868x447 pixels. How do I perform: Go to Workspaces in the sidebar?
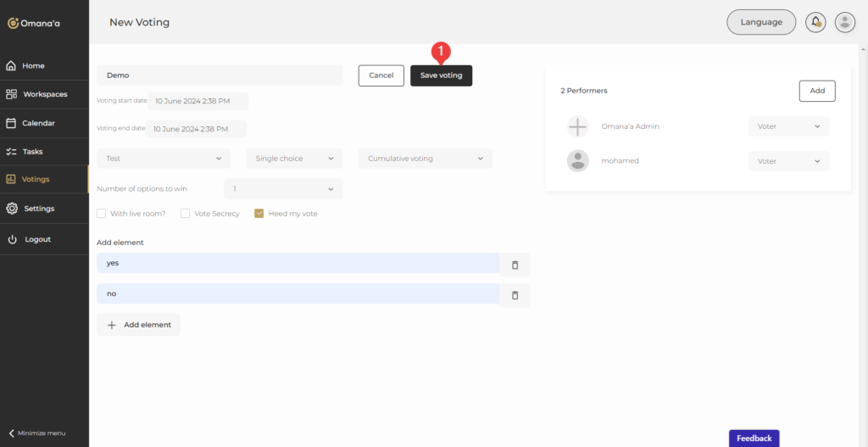44,94
